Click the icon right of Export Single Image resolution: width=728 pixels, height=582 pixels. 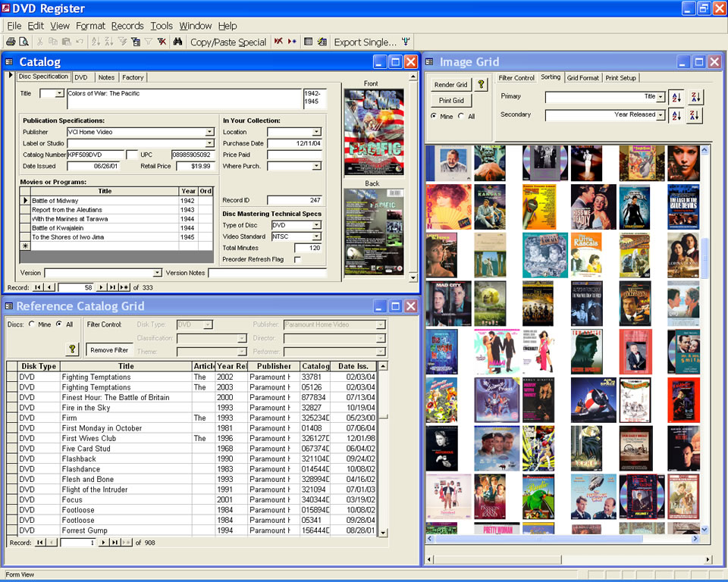406,42
